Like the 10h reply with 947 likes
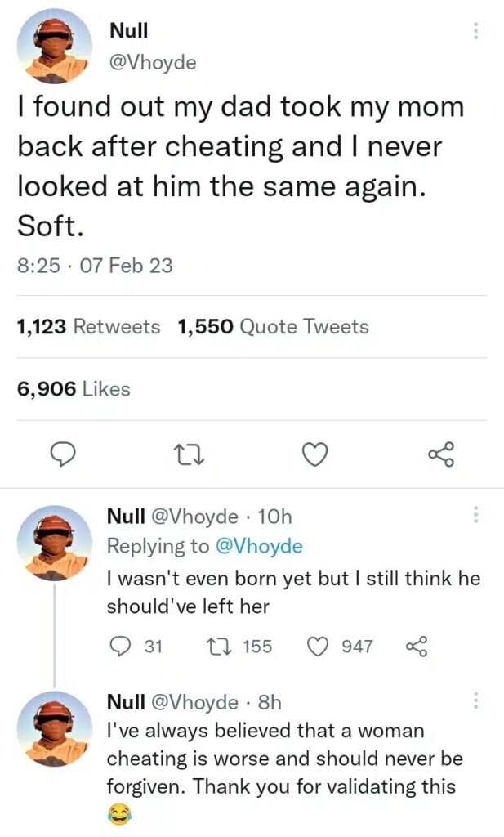The height and width of the screenshot is (837, 504). pos(316,647)
